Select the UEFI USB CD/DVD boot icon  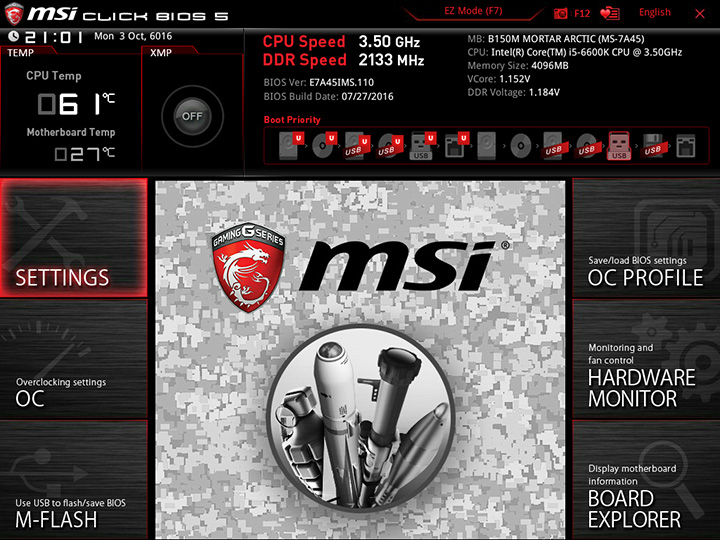click(390, 146)
